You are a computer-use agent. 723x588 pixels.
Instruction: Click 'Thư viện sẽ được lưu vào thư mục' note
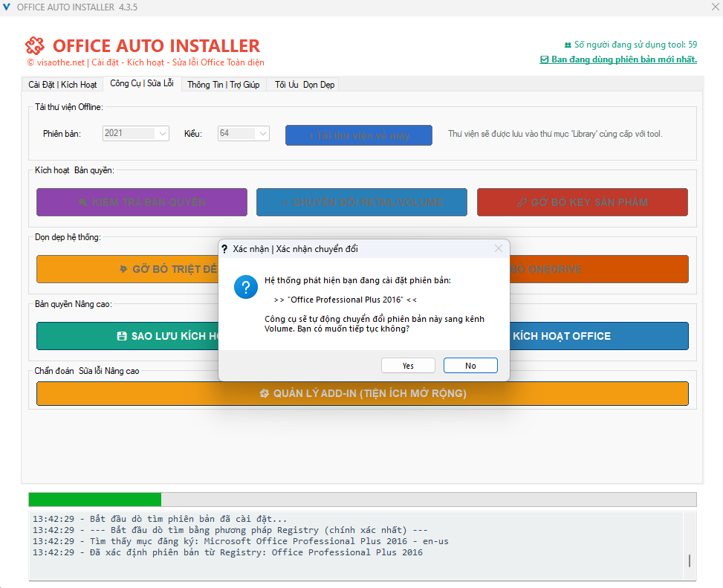point(555,134)
